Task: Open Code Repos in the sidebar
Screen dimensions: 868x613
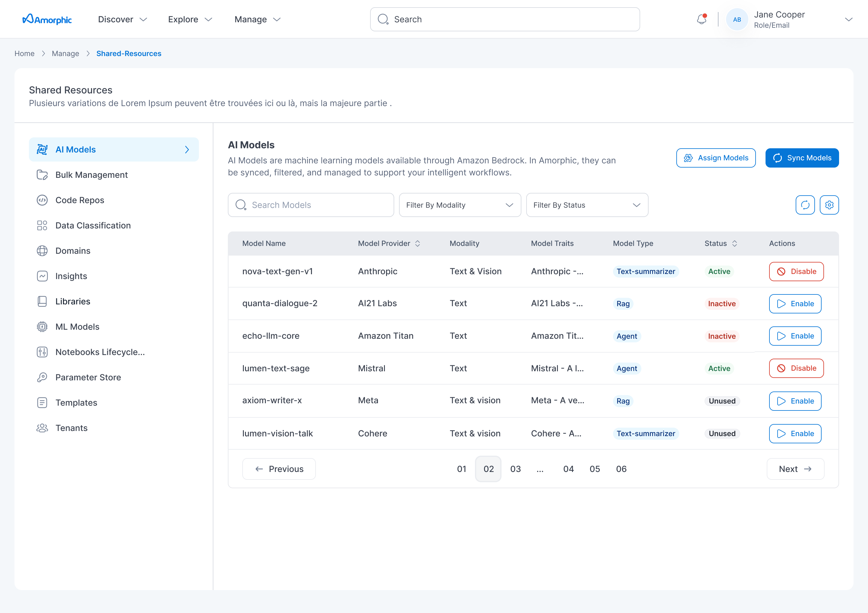Action: click(x=79, y=200)
